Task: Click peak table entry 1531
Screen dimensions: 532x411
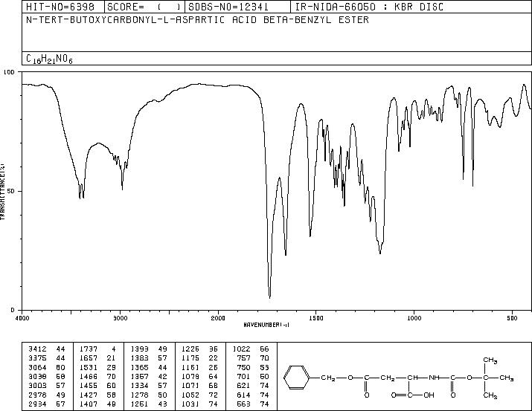Action: [89, 368]
